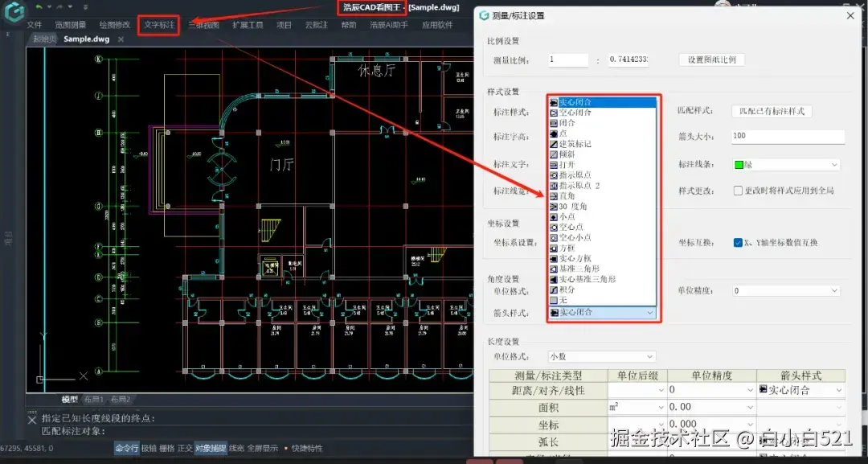Screen dimensions: 868x464
Task: Choose 方框 arrow style
Action: [x=602, y=248]
